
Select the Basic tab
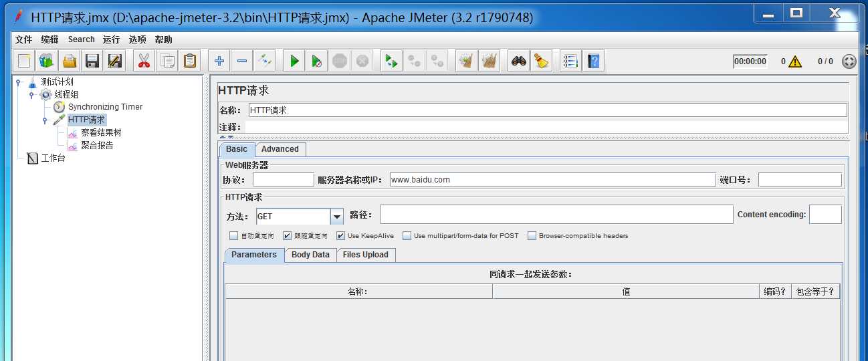pos(236,149)
